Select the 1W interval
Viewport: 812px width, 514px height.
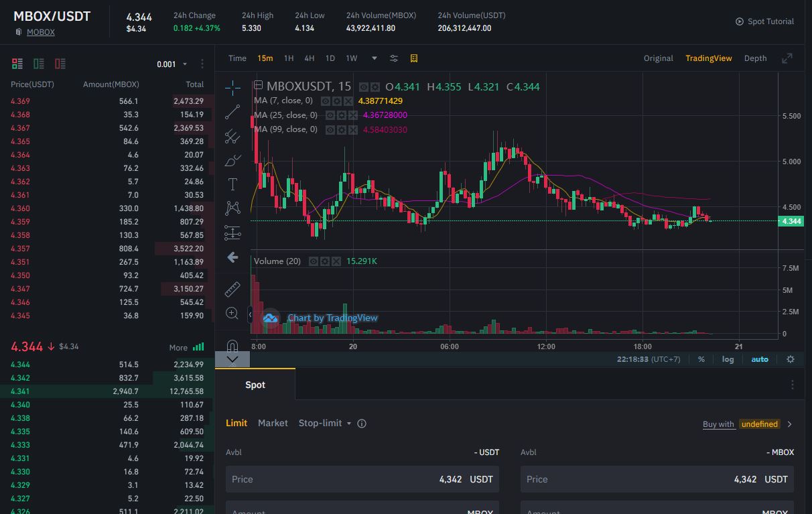[x=352, y=58]
